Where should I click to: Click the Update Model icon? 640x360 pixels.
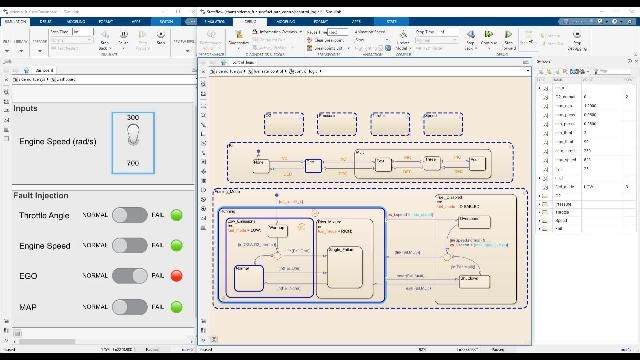(403, 35)
